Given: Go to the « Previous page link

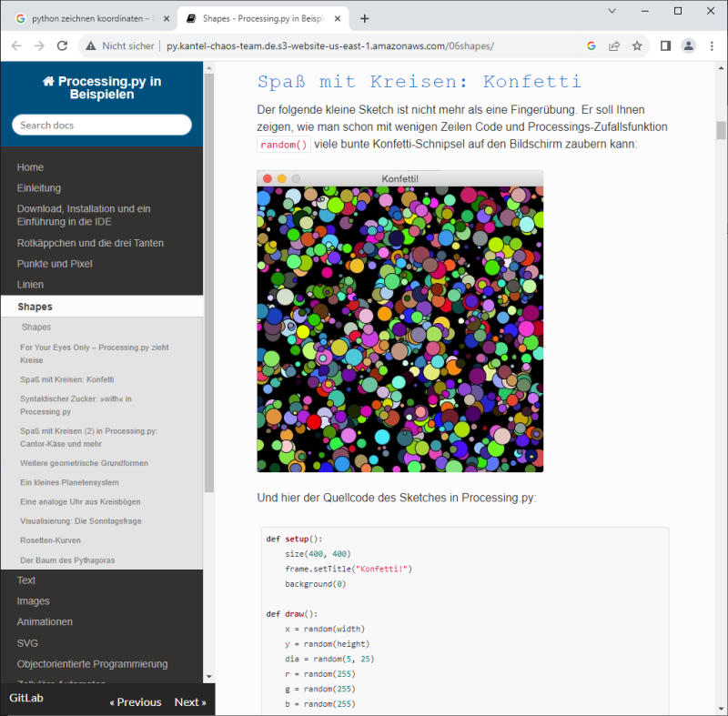Looking at the screenshot, I should coord(136,702).
